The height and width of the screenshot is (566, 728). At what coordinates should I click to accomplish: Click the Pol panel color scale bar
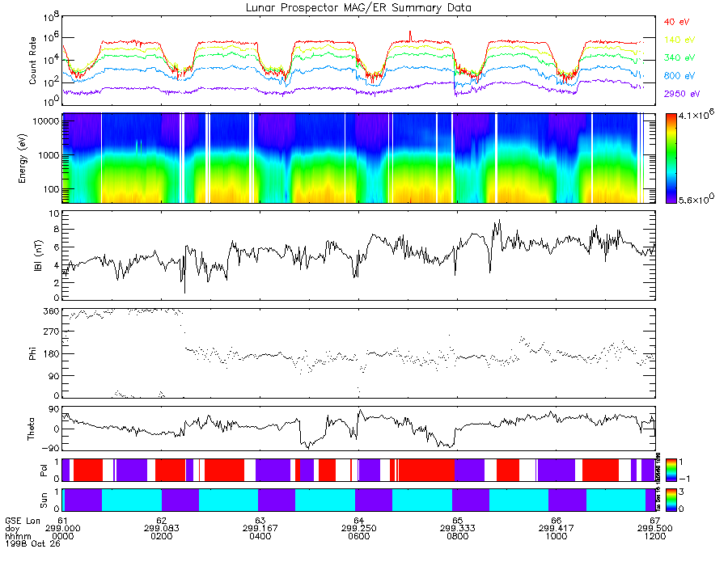(671, 469)
